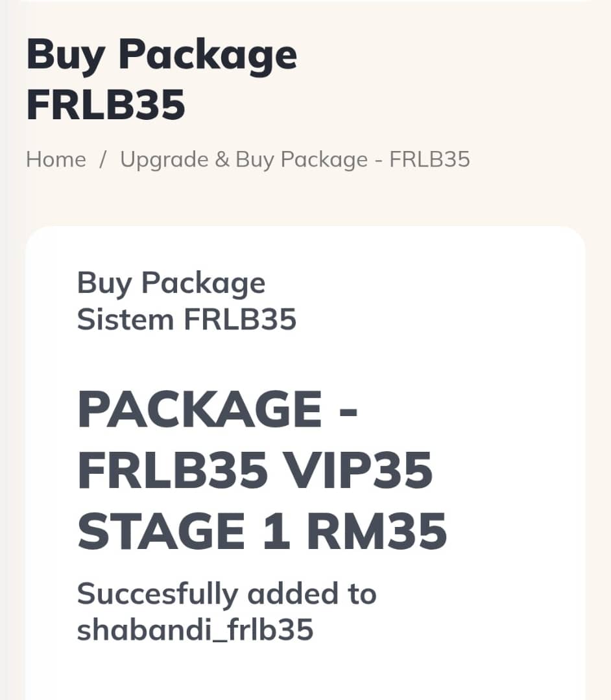Click the word "Upgrade" in the breadcrumb
Screen dimensions: 611x700
click(163, 159)
